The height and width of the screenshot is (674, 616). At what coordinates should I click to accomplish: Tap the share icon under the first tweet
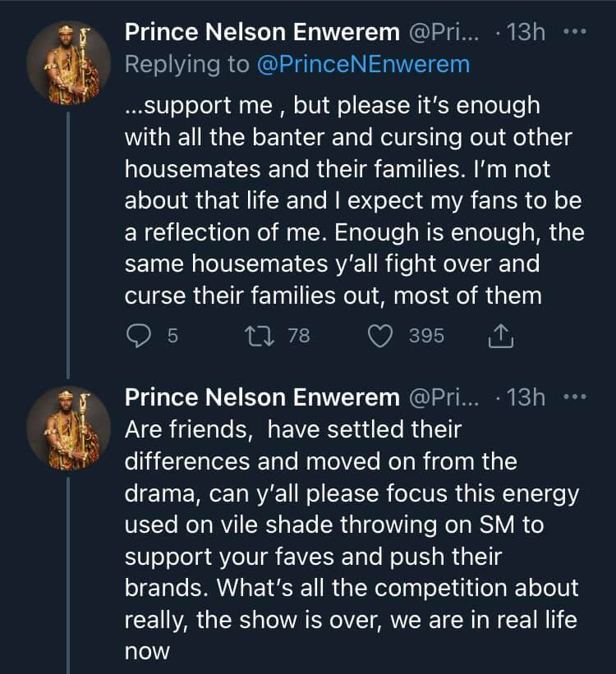coord(500,335)
